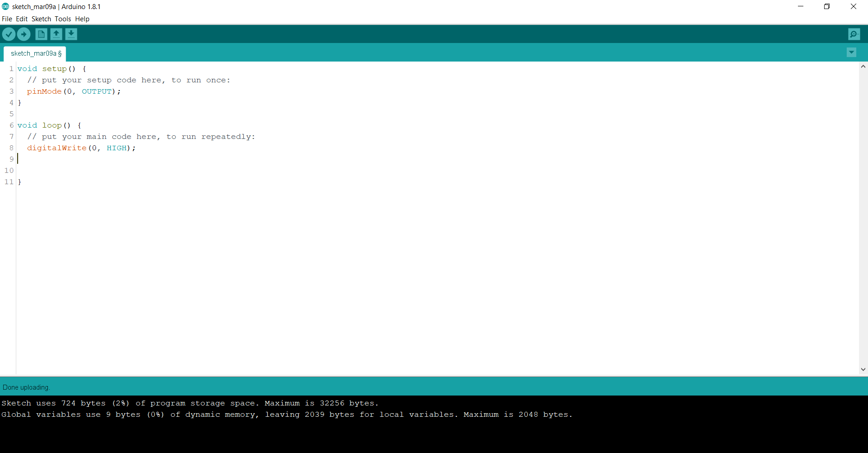868x453 pixels.
Task: Click the closing brace on line 11
Action: pyautogui.click(x=19, y=182)
